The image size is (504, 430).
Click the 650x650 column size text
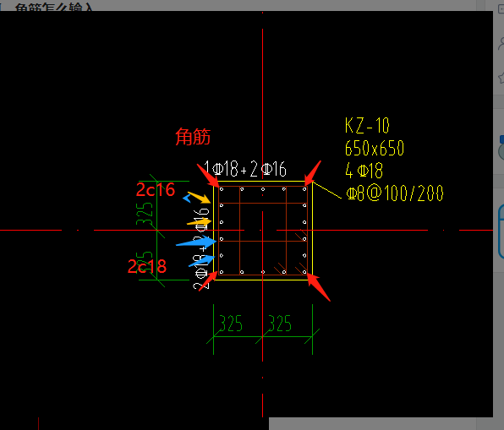pyautogui.click(x=375, y=148)
